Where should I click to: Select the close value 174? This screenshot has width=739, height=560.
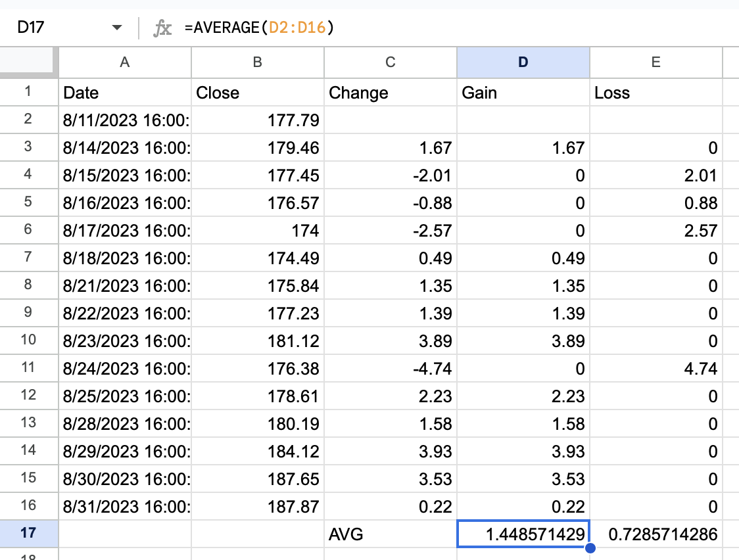[258, 230]
